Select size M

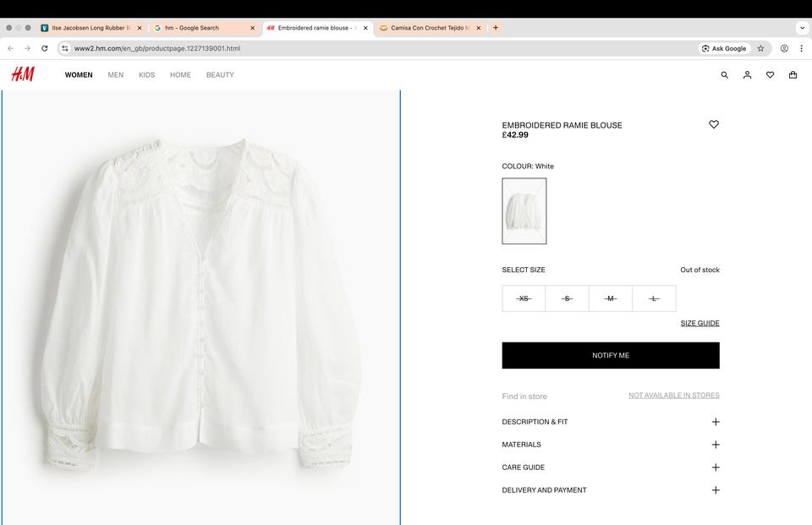[611, 298]
